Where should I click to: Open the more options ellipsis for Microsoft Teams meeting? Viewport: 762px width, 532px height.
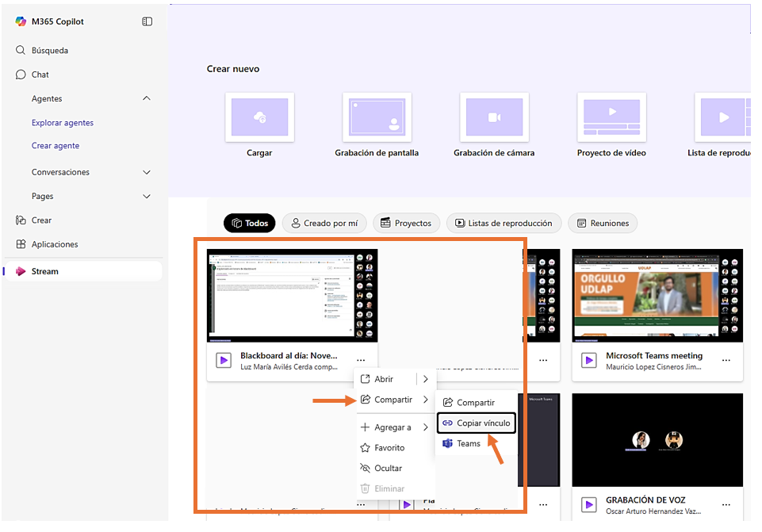[726, 360]
